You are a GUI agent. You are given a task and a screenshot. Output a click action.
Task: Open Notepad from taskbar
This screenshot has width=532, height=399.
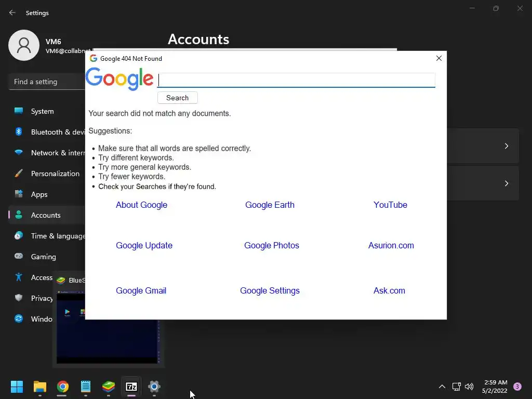tap(86, 387)
